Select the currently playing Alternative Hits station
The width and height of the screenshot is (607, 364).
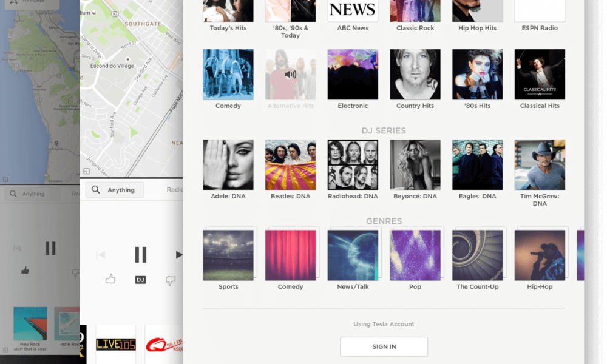coord(290,74)
